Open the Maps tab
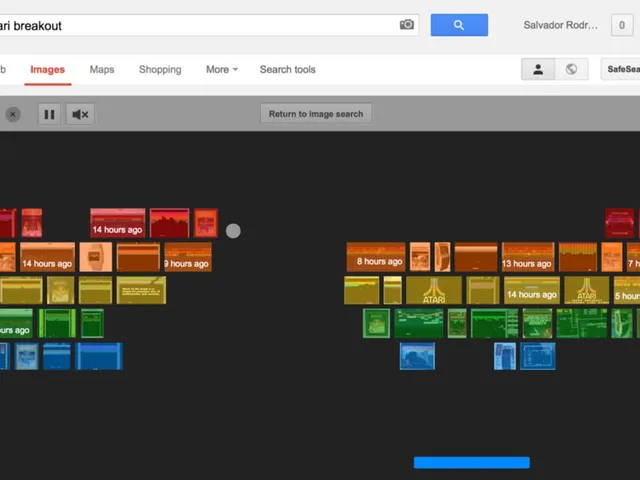640x480 pixels. click(102, 69)
